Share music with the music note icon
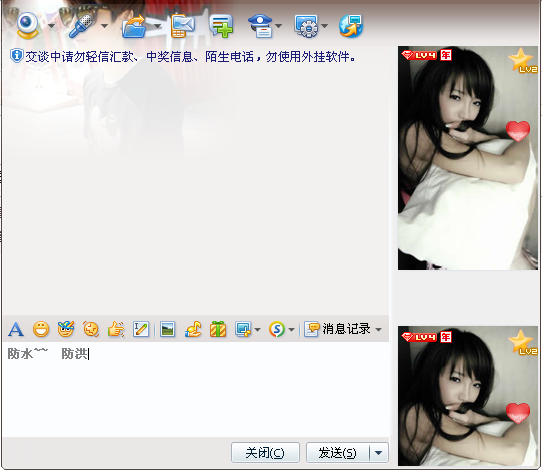Screen dimensions: 542x471 (193, 329)
